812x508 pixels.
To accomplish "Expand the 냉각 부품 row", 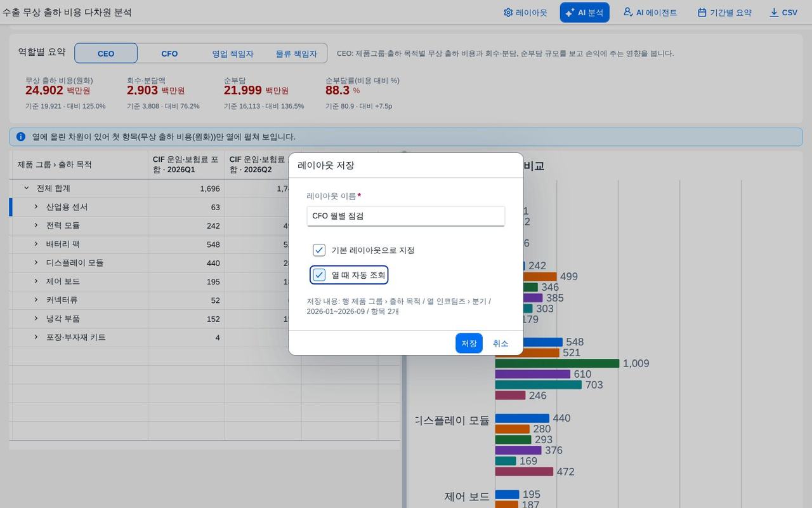I will (36, 318).
